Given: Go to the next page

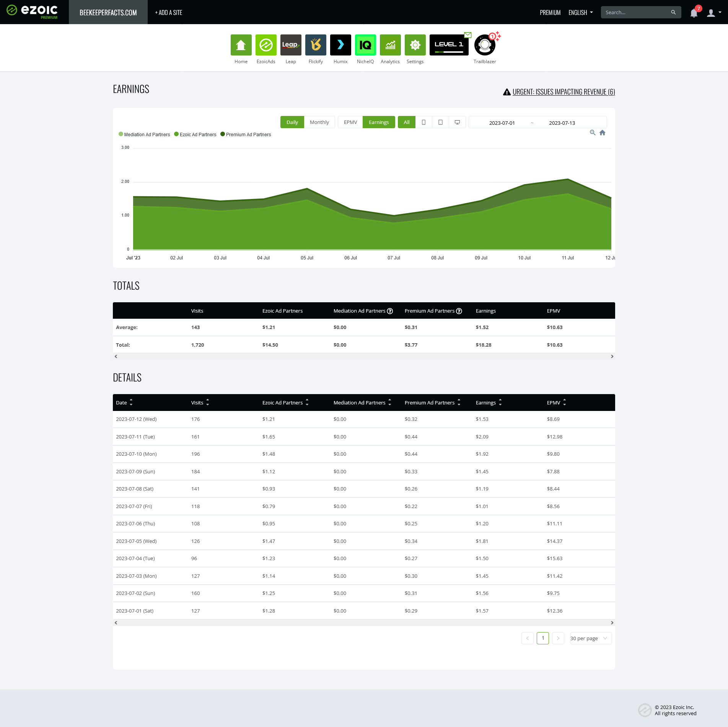Looking at the screenshot, I should tap(558, 638).
